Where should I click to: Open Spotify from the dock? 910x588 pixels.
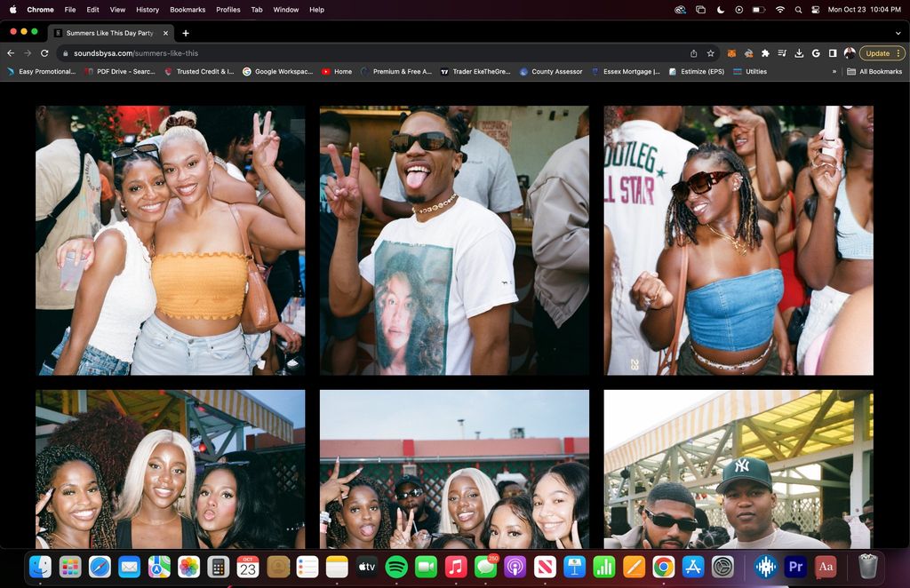tap(396, 567)
